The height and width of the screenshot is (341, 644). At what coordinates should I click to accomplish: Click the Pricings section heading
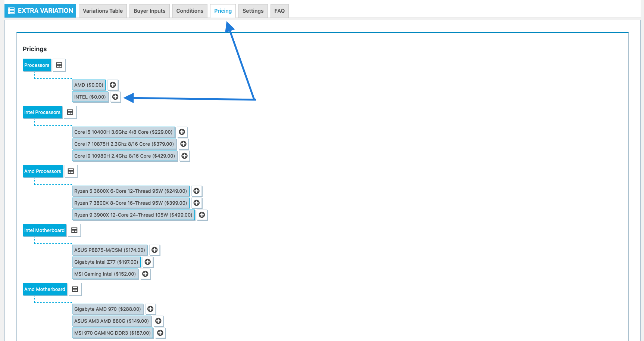pyautogui.click(x=35, y=49)
